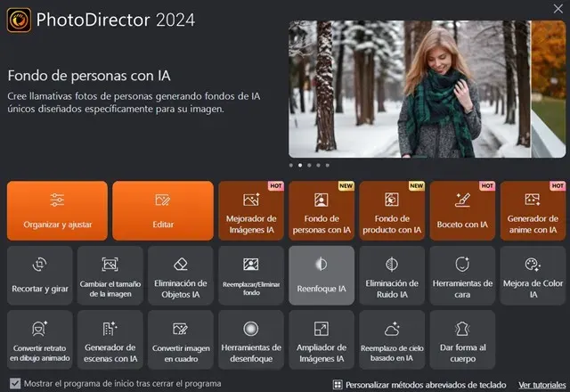
Task: Open Reemplazar/Eliminar fondo tool
Action: [251, 275]
